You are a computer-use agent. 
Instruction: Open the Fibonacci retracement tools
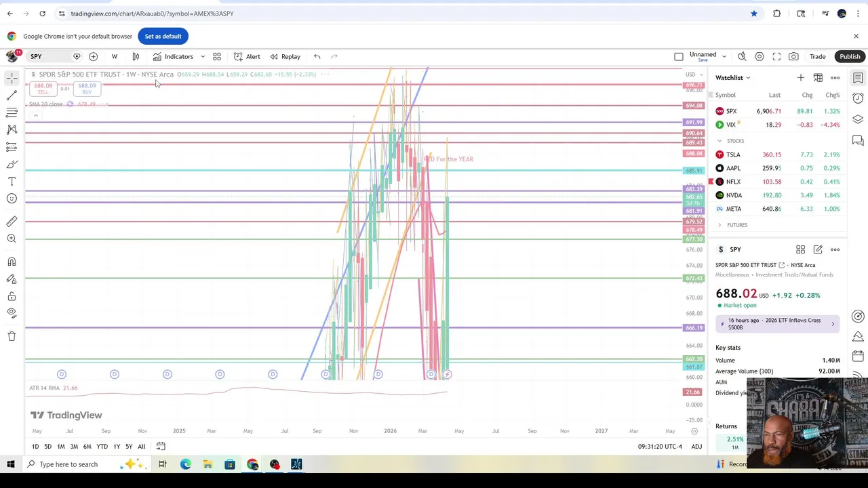[12, 113]
